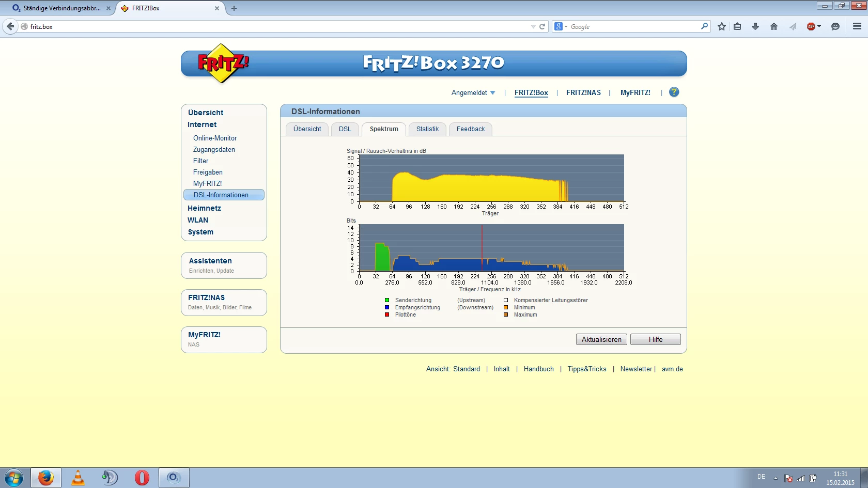This screenshot has width=868, height=488.
Task: Show hidden system tray icons
Action: tap(776, 478)
